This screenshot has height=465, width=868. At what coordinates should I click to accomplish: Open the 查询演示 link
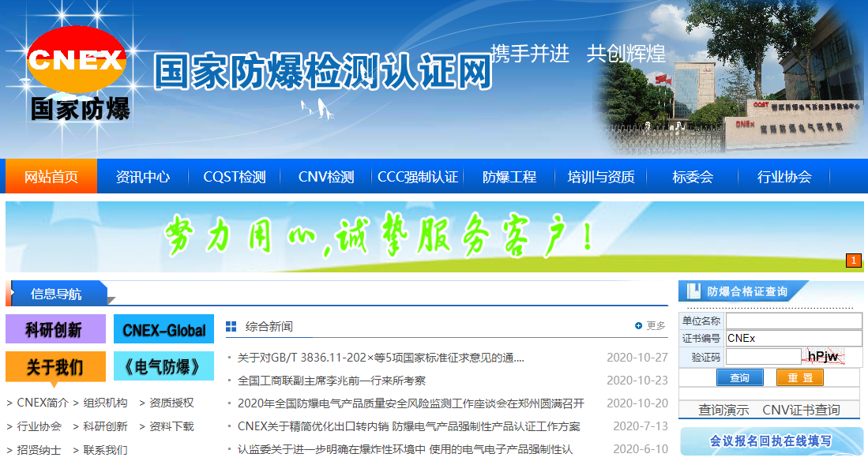pos(723,410)
